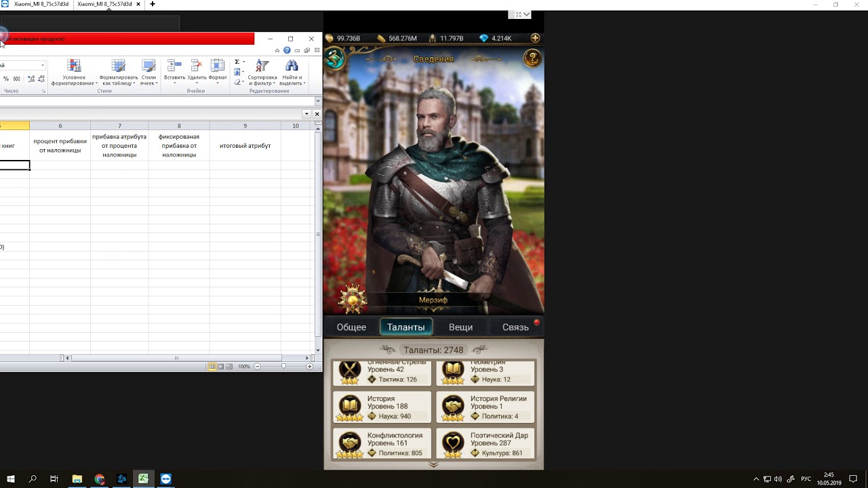Select the Таланты tab
The height and width of the screenshot is (488, 868).
[x=406, y=327]
